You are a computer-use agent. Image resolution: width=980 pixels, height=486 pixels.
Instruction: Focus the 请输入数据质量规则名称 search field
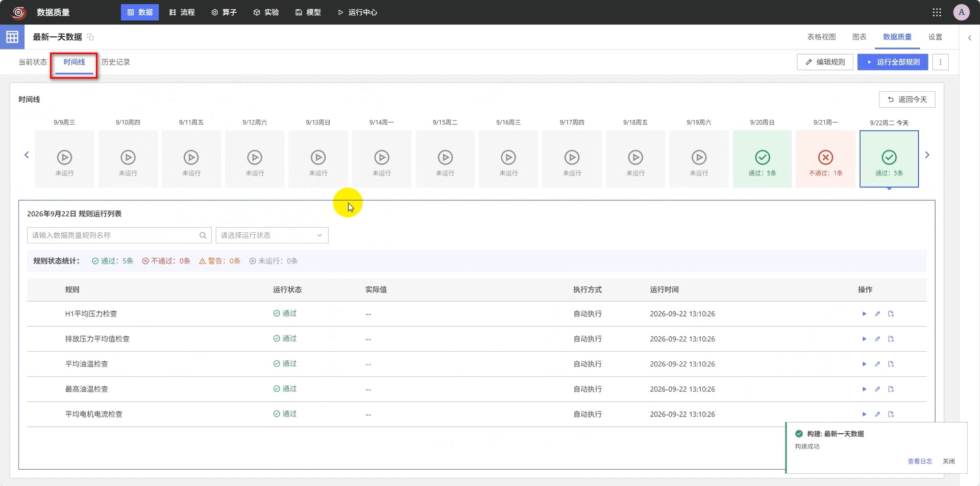pos(113,235)
